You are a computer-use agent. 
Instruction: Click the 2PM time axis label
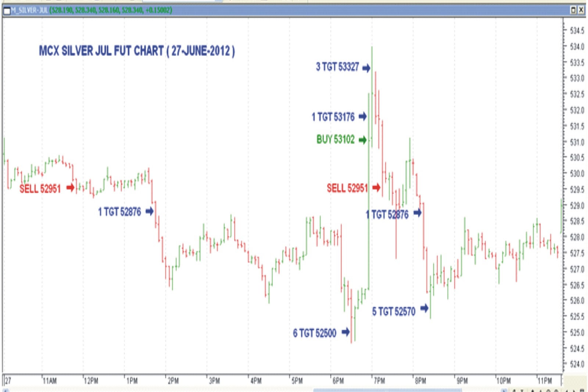[x=173, y=381]
